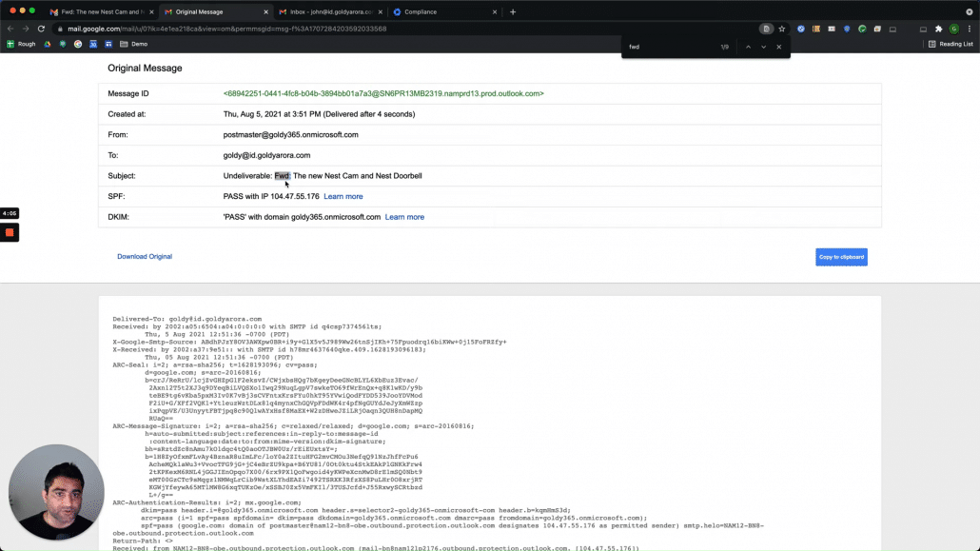Open the Compliance tab

[x=443, y=11]
